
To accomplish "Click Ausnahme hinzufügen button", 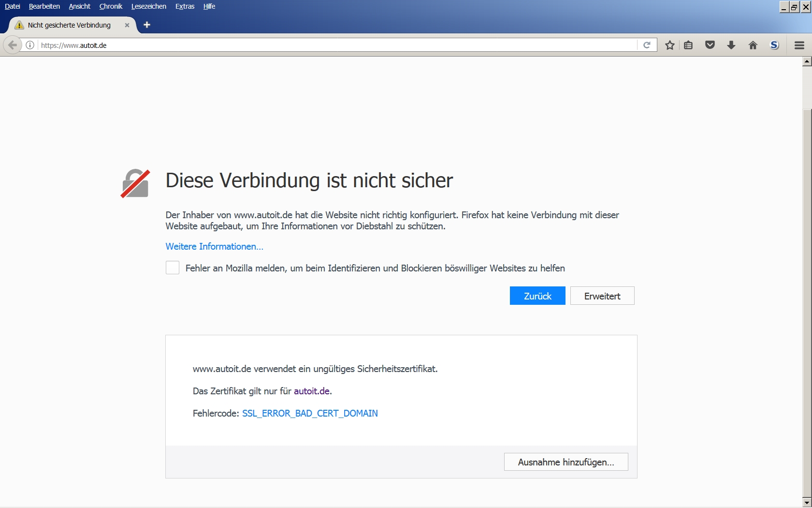I will point(566,462).
